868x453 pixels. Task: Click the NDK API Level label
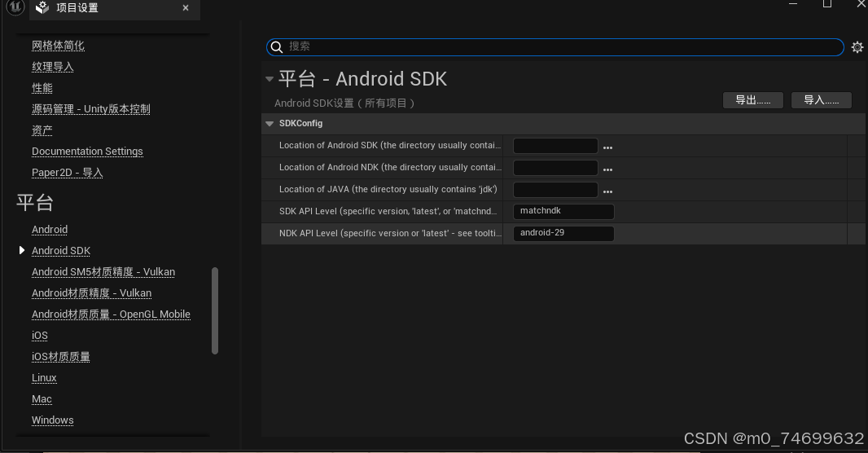pos(390,234)
